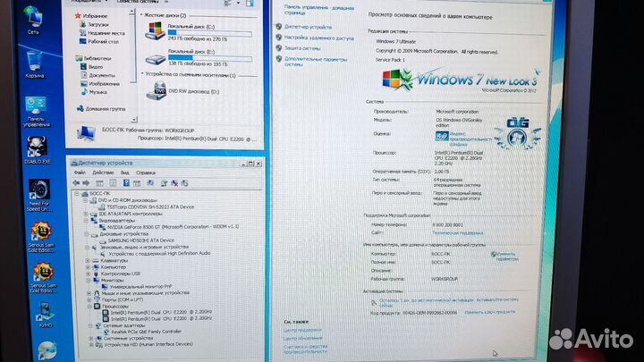Open Дополнительные параметры системы link
This screenshot has height=362, width=644.
316,62
